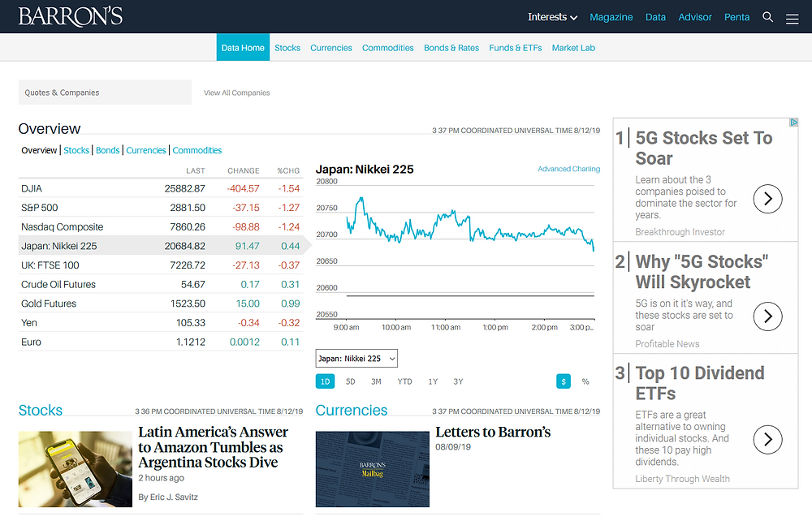812x521 pixels.
Task: Open the Advanced Charting link
Action: [568, 169]
